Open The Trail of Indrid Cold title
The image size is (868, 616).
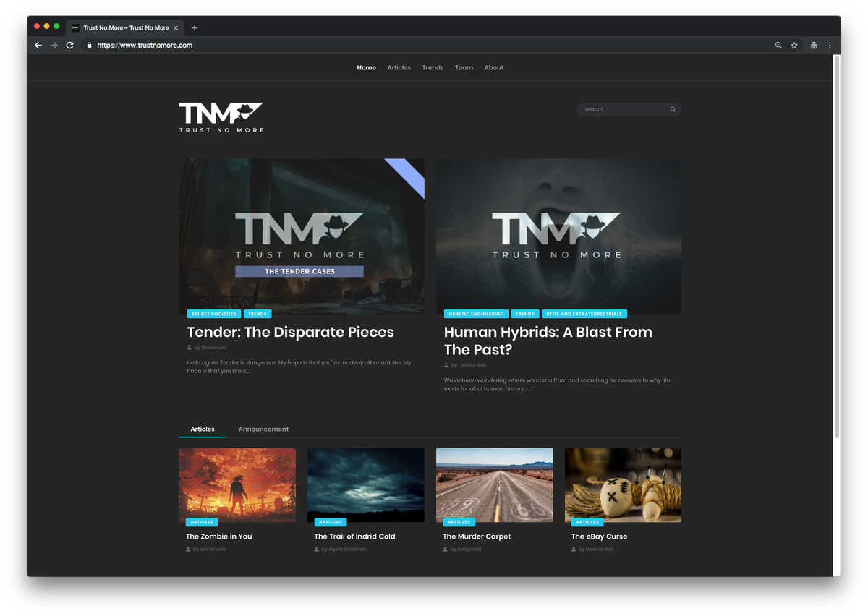[354, 536]
